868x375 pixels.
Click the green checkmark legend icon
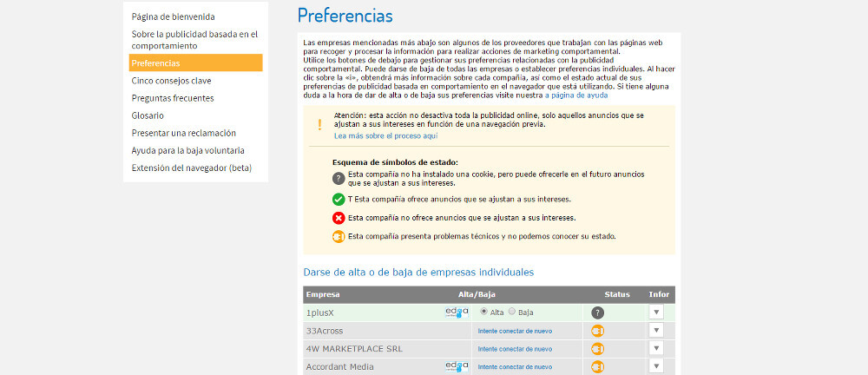[339, 200]
